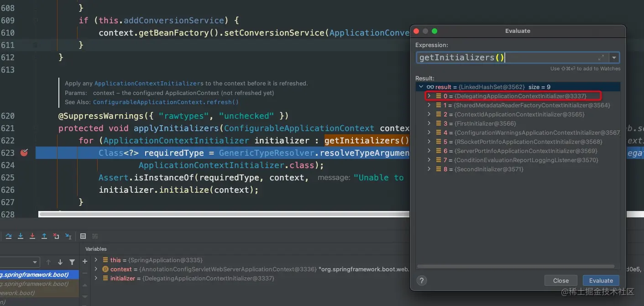
Task: Collapse the result LinkedHashSet node
Action: [x=420, y=87]
